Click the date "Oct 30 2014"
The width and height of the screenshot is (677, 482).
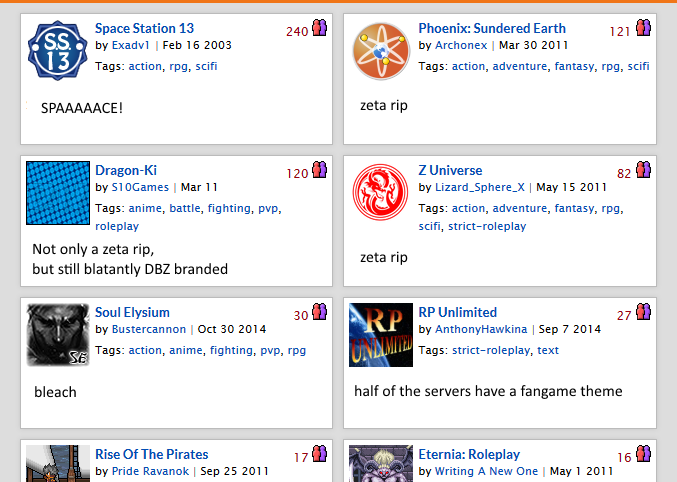(232, 330)
